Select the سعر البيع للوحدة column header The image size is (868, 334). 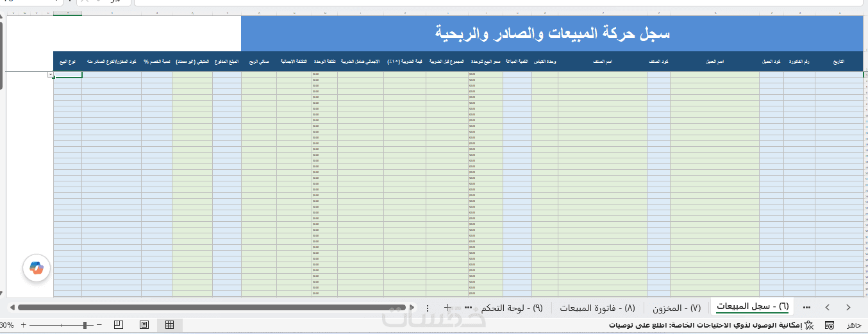click(x=485, y=62)
